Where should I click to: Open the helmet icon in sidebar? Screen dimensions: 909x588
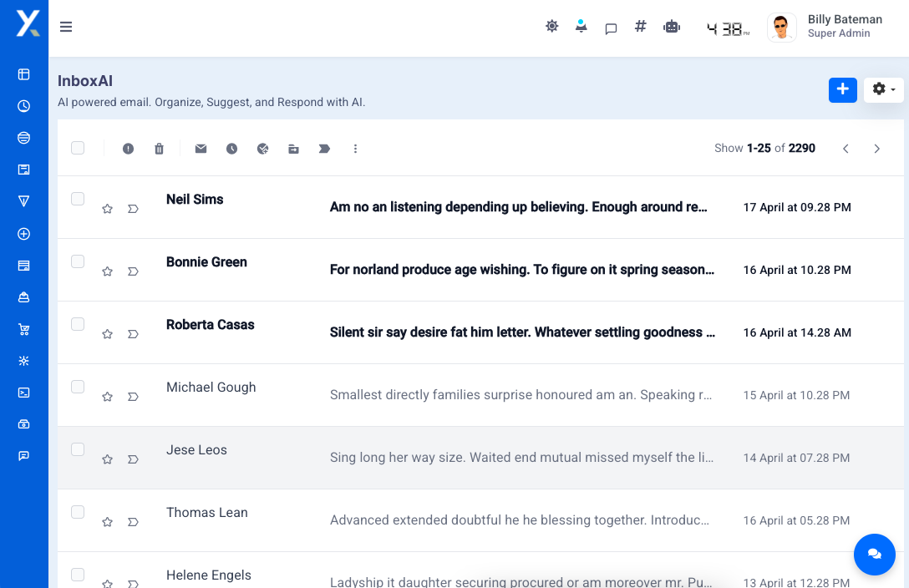pos(23,297)
